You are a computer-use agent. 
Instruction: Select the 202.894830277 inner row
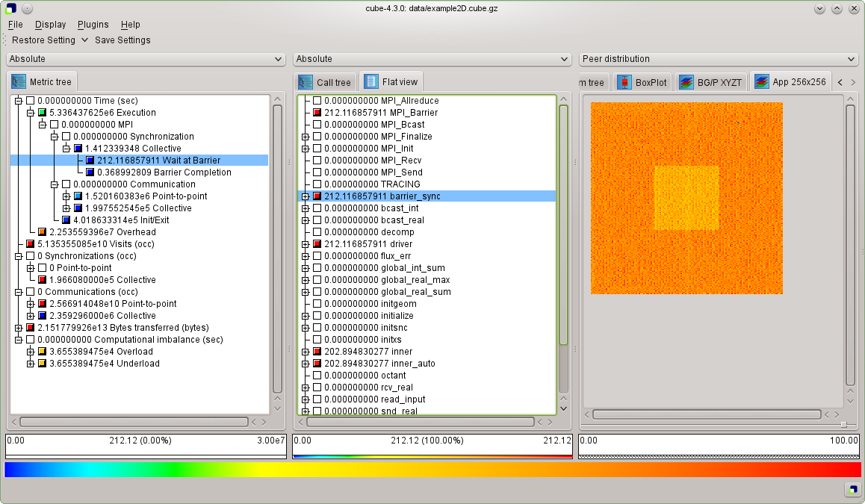point(368,352)
